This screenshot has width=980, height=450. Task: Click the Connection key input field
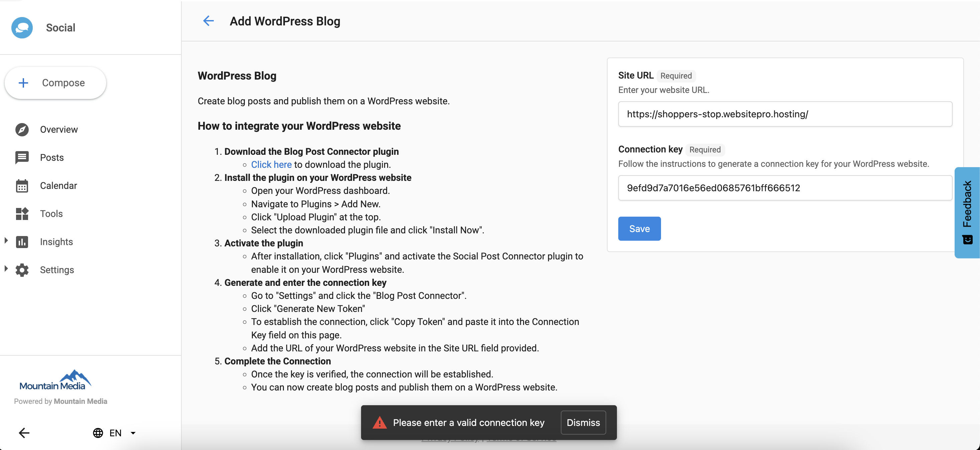(785, 188)
